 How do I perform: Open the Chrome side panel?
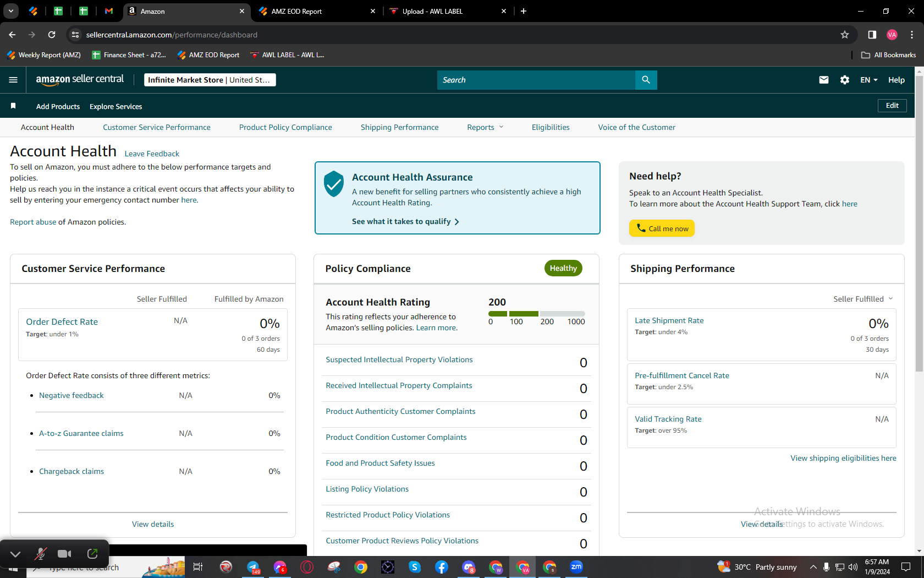point(872,35)
